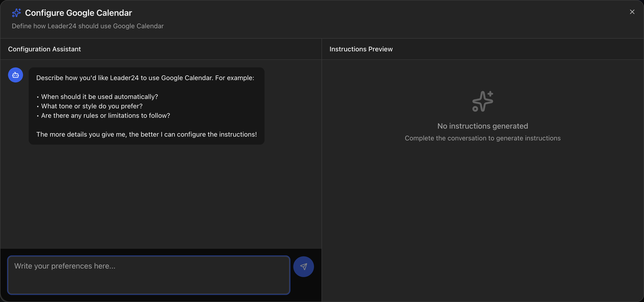Click the sparkle icon beside Configure Google Calendar

click(17, 13)
